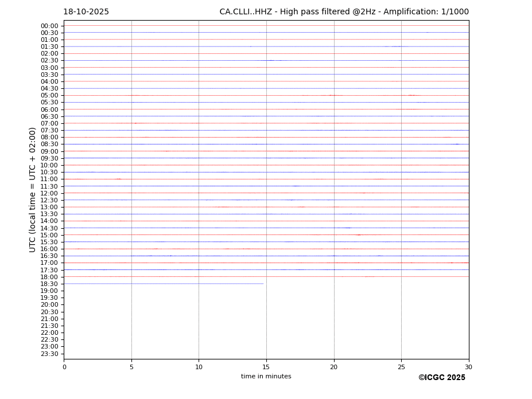The width and height of the screenshot is (532, 399).
Task: Click the red spike on the 15:00 trace
Action: [x=359, y=235]
